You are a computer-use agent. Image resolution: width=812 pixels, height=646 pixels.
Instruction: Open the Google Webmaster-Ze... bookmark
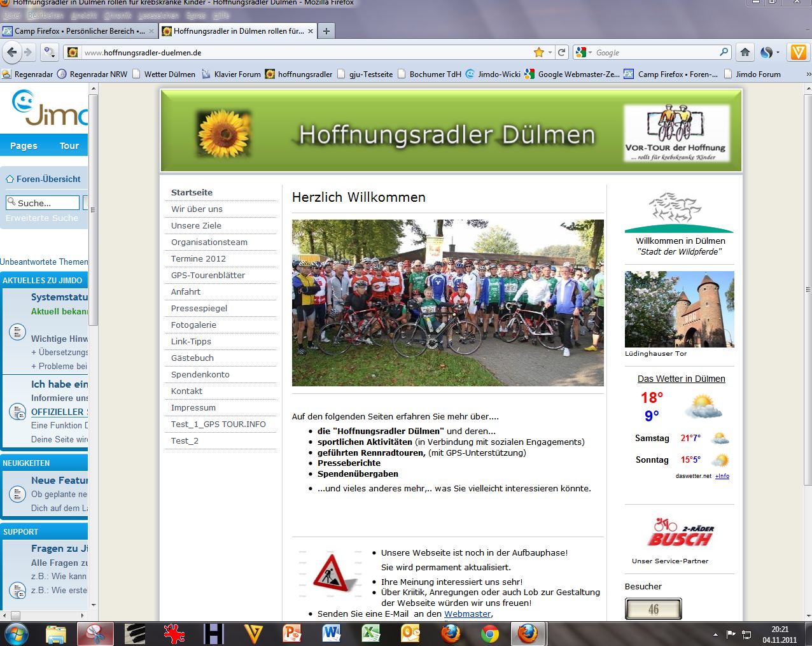click(x=572, y=74)
